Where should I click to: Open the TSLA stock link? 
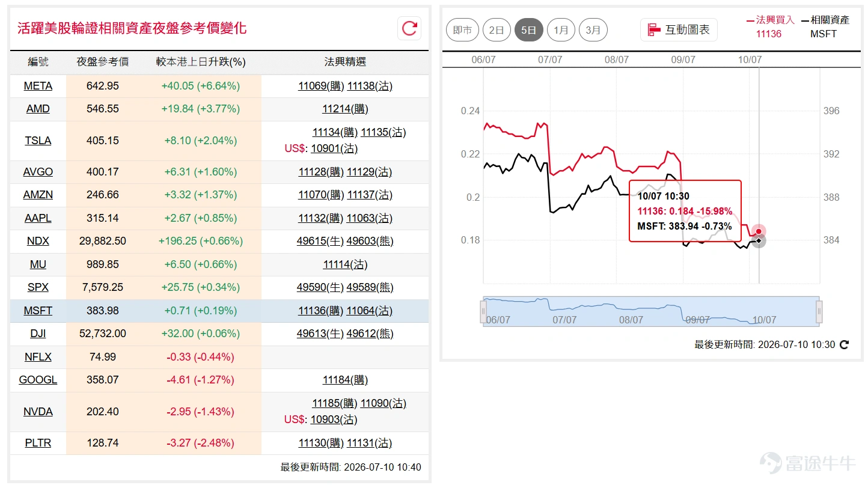click(38, 141)
